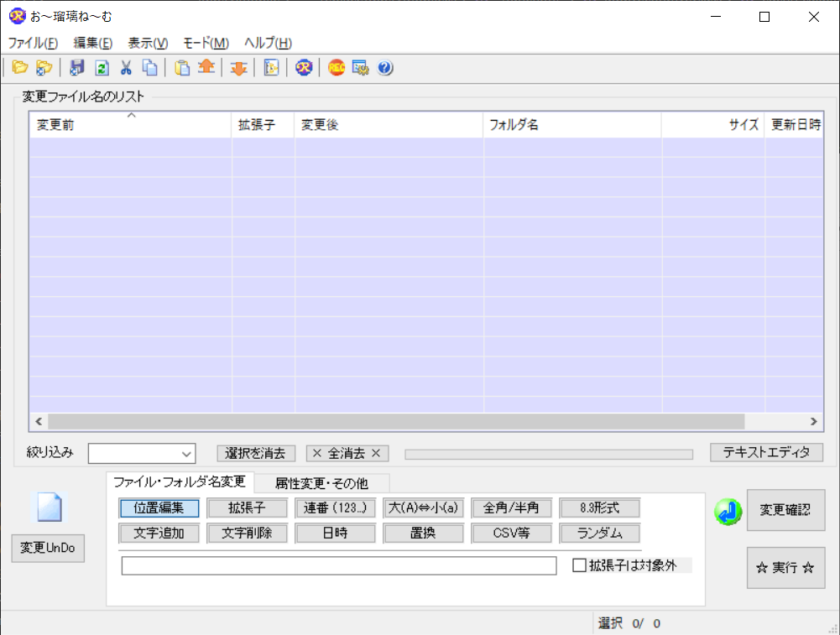Image resolution: width=840 pixels, height=635 pixels.
Task: Open the ファイル(F) menu
Action: pos(33,43)
